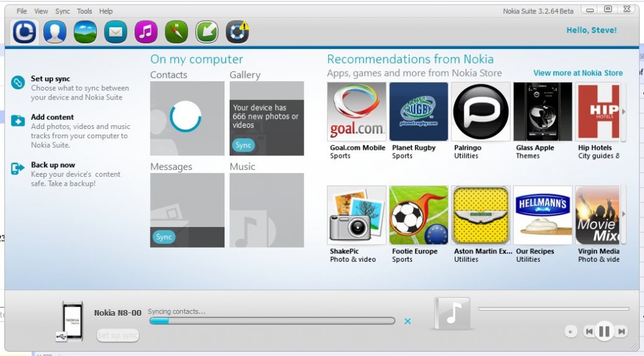This screenshot has width=644, height=356.
Task: Open the Music note toolbar icon
Action: tap(146, 31)
